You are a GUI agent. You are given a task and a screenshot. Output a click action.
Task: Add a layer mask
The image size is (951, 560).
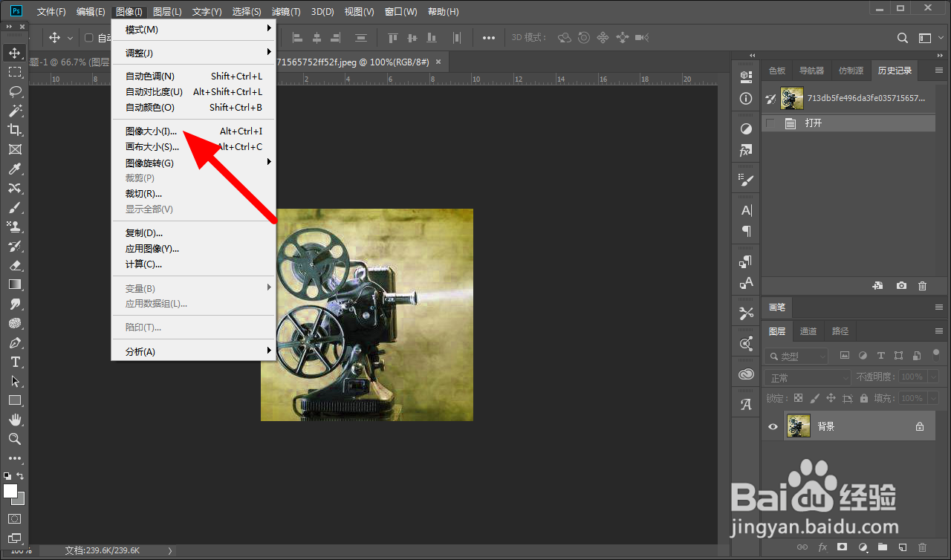(x=842, y=547)
